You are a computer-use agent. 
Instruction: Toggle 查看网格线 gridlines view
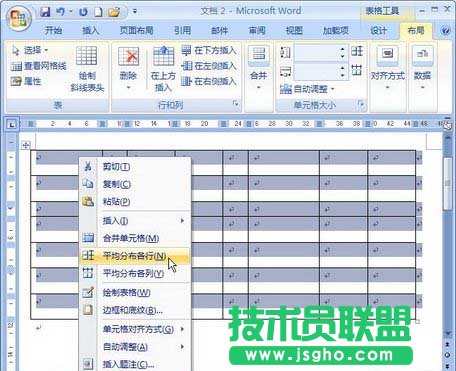click(39, 66)
